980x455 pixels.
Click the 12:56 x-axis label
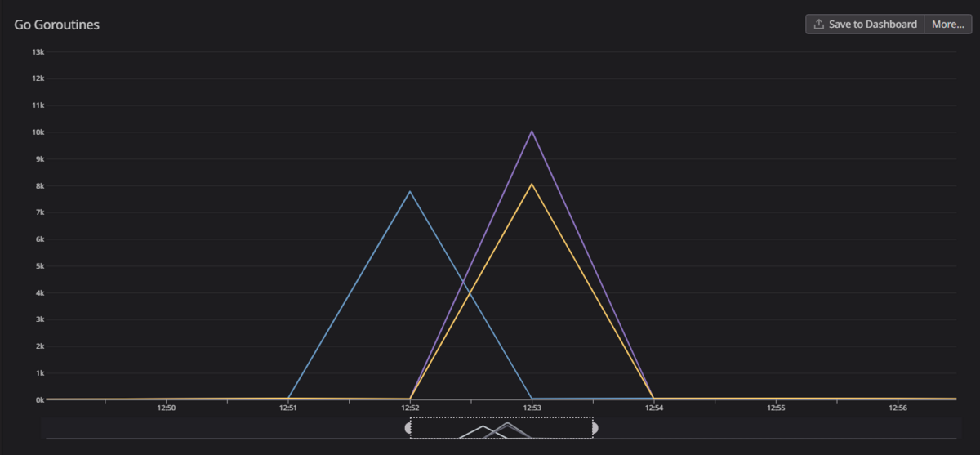click(898, 407)
